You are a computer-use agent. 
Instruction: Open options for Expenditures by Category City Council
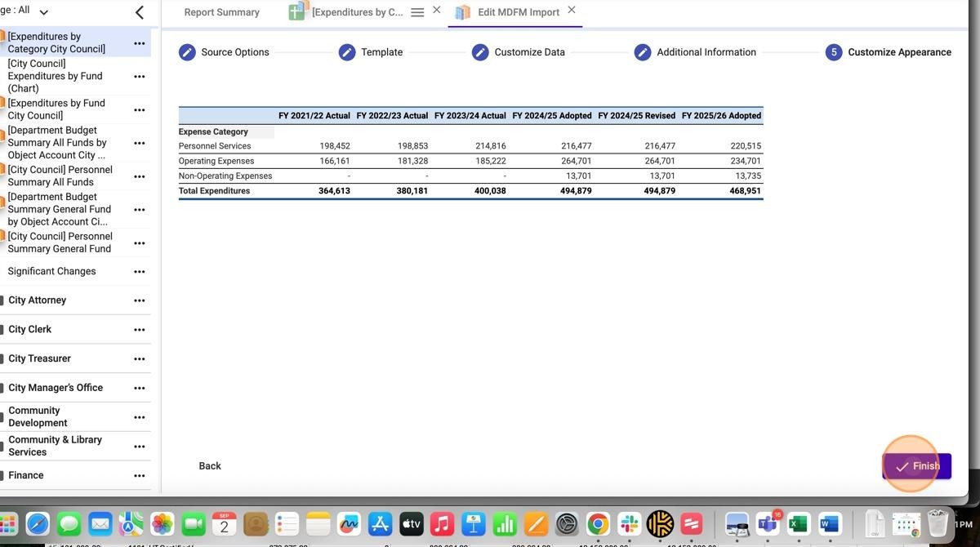point(140,43)
